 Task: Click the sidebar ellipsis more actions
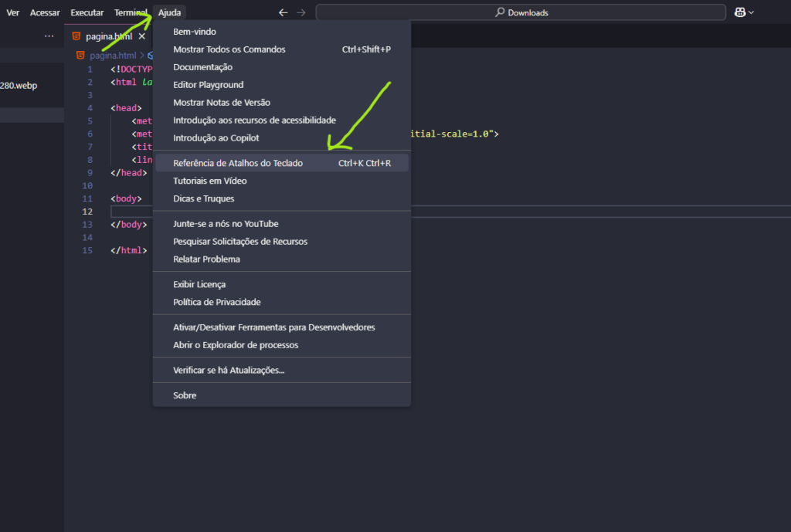point(49,36)
